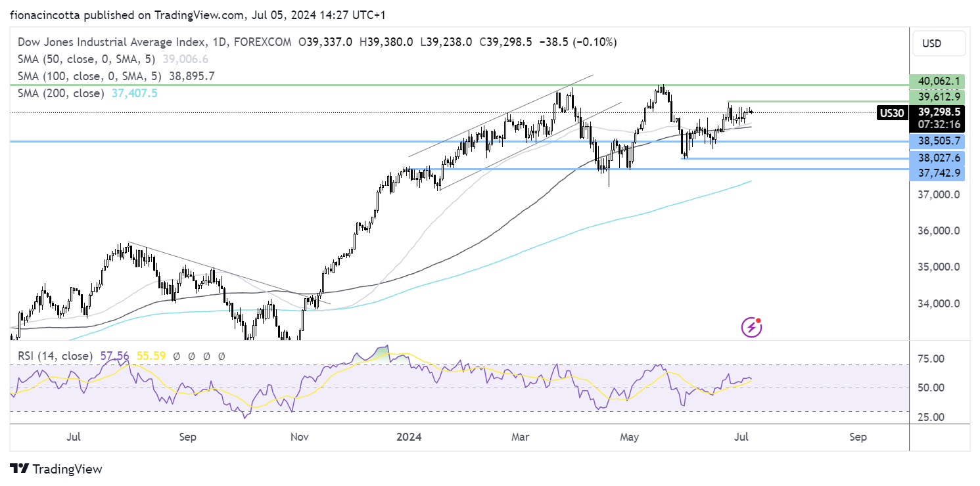Click the blue 38,505.7 price label

[x=937, y=141]
